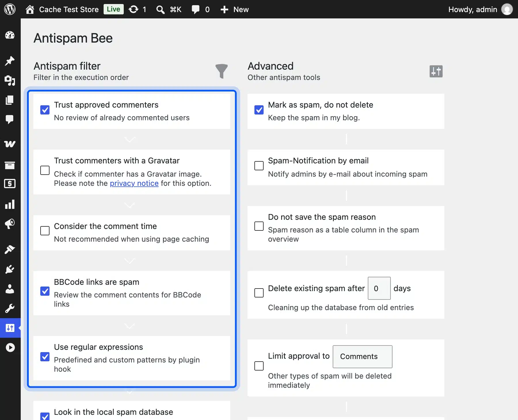The width and height of the screenshot is (518, 420).
Task: Open Payments dollar sidebar icon
Action: tap(10, 184)
